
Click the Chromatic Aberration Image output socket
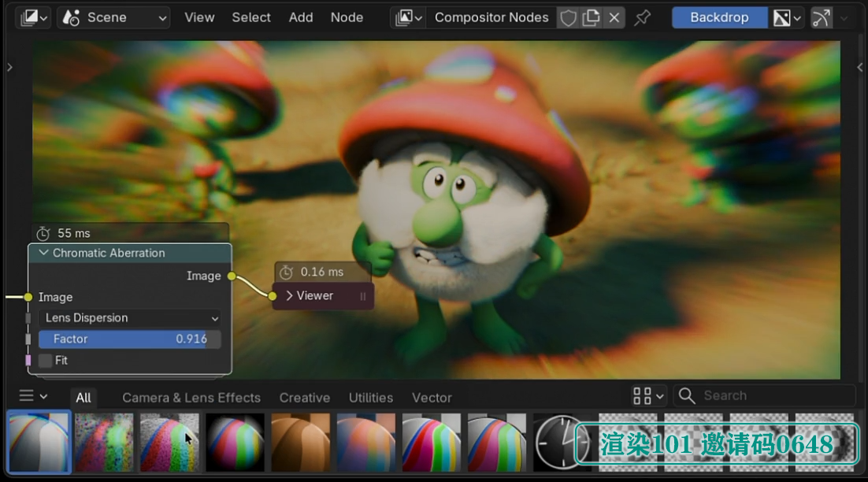pos(232,276)
